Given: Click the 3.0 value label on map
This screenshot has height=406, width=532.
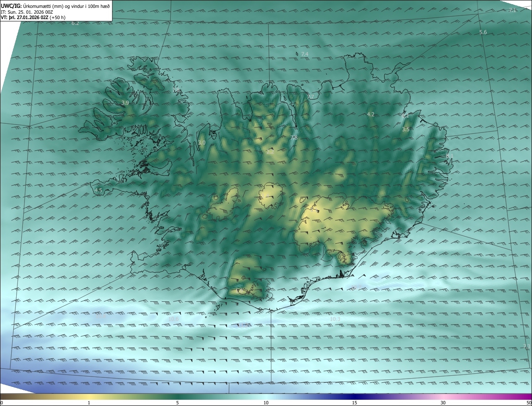Looking at the screenshot, I should [x=202, y=142].
